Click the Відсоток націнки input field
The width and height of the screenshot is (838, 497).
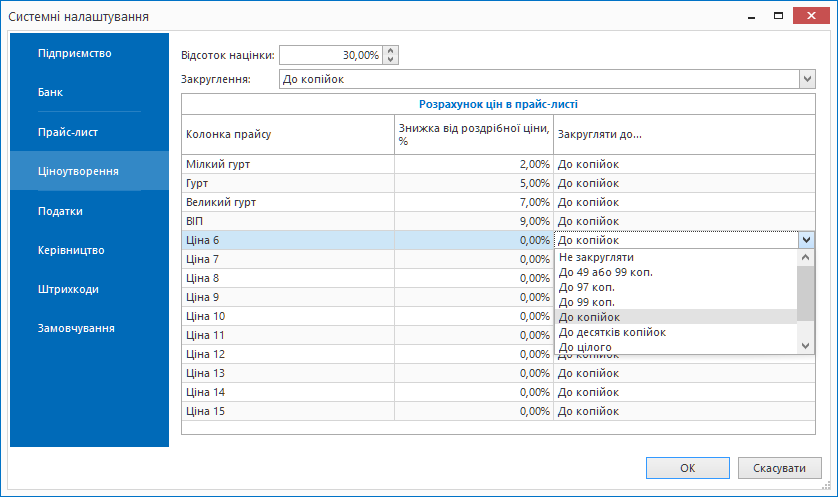(x=330, y=55)
